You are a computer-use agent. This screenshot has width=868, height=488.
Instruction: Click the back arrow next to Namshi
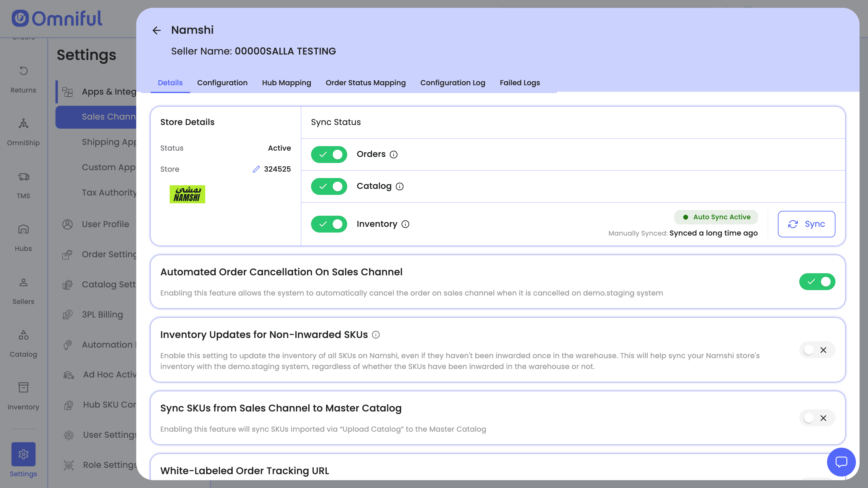(156, 30)
